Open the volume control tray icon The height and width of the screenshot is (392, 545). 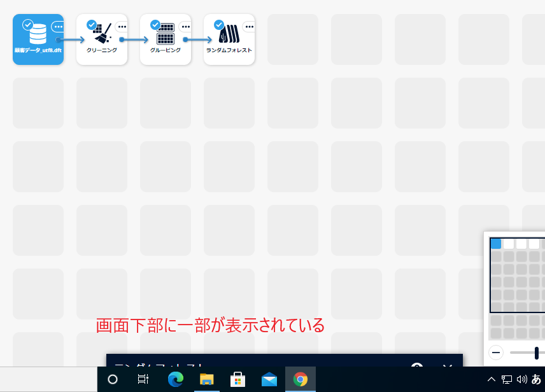coord(521,379)
